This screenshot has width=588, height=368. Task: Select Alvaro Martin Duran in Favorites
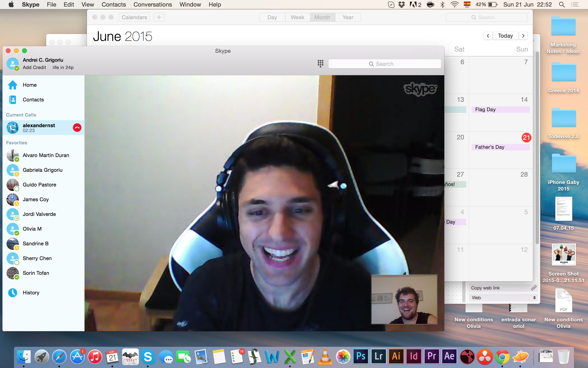(43, 155)
